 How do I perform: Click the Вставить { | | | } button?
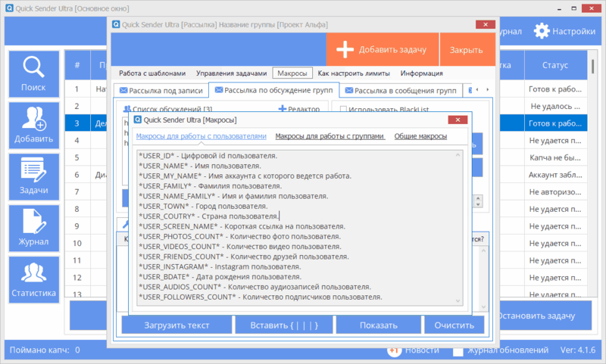pos(284,325)
